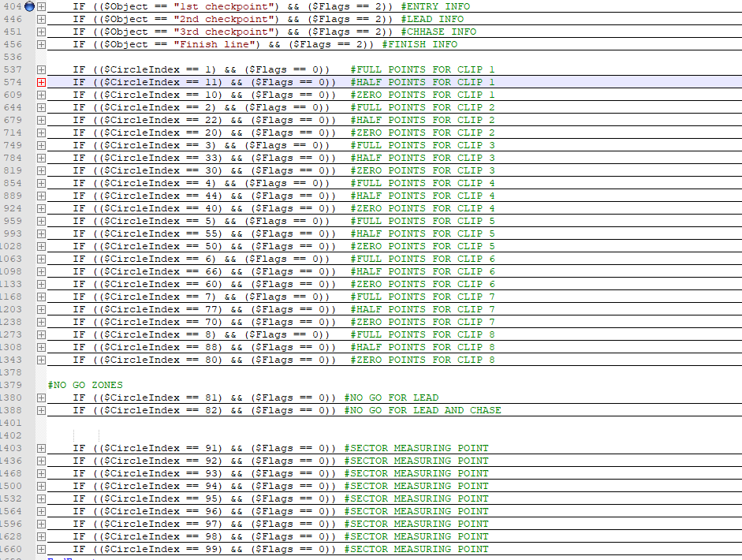
Task: Click the "2nd checkpoint" string literal
Action: [223, 20]
